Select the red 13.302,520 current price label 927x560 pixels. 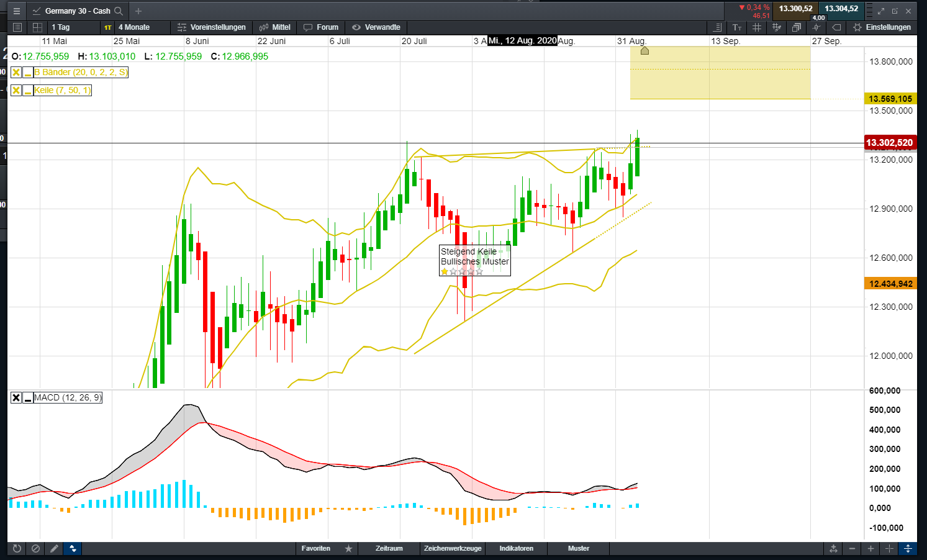click(890, 143)
